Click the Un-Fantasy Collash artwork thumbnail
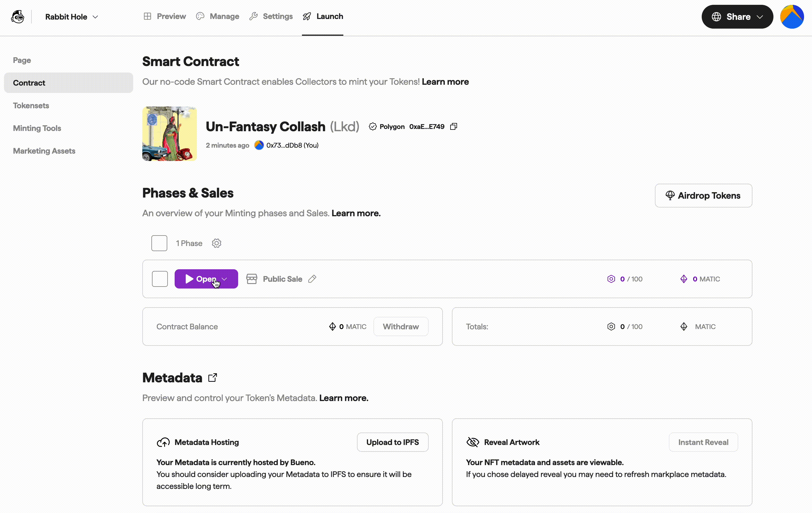 tap(169, 134)
